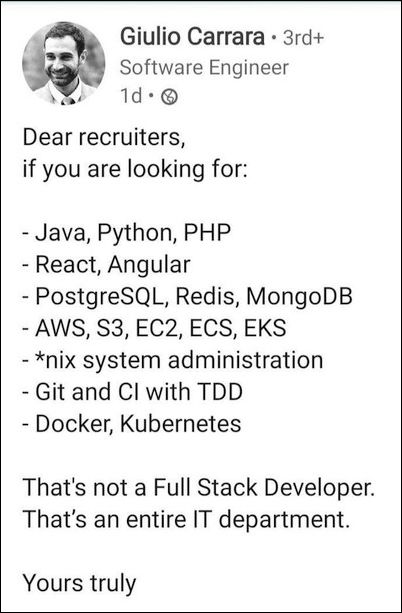Click the word MongoDB in the post
The height and width of the screenshot is (613, 402).
coord(299,297)
